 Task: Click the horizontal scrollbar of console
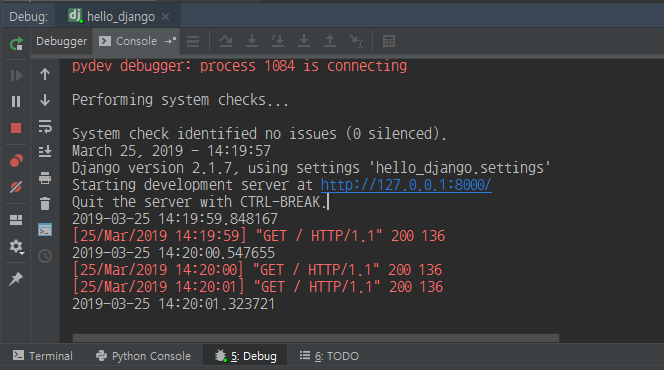315,338
